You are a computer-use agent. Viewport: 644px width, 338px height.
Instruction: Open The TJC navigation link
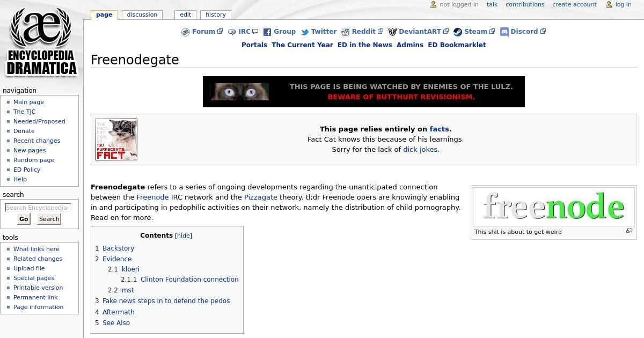[24, 112]
